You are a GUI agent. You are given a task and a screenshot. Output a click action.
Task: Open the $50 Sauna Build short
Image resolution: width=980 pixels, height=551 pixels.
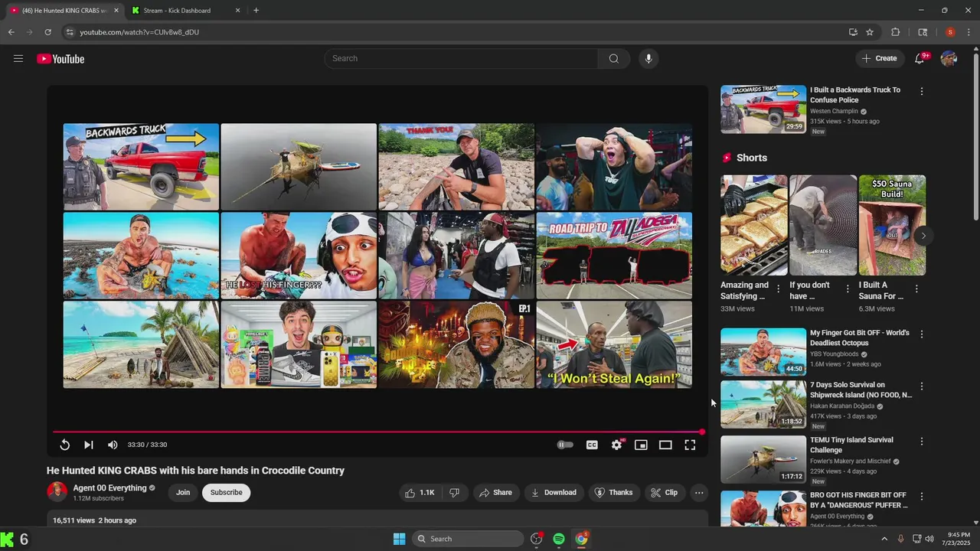[x=892, y=225]
